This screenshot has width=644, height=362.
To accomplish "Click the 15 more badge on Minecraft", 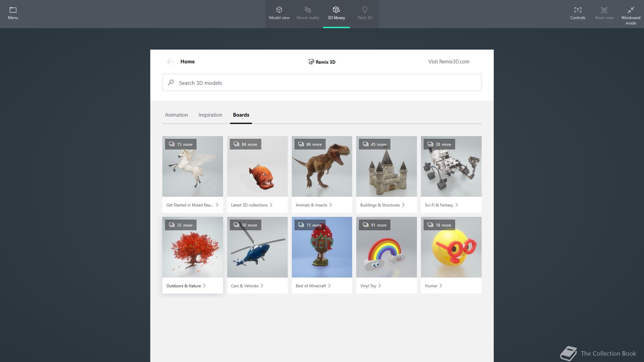I will click(x=310, y=225).
